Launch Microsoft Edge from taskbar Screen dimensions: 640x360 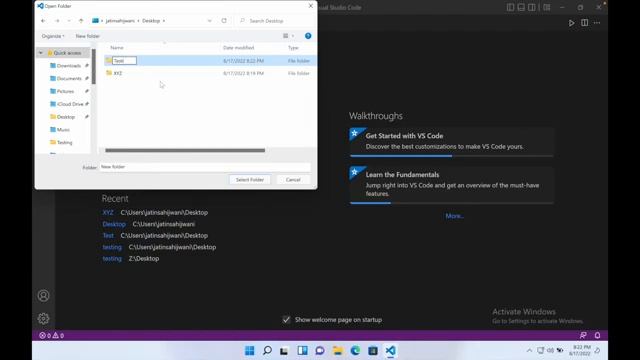[x=355, y=351]
